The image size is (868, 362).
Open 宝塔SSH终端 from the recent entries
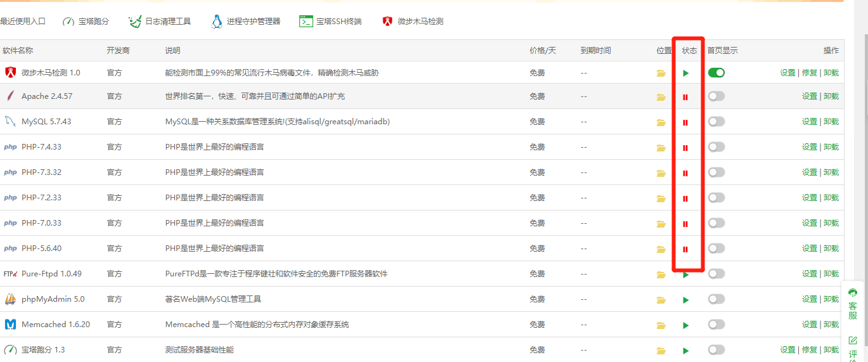tap(330, 21)
